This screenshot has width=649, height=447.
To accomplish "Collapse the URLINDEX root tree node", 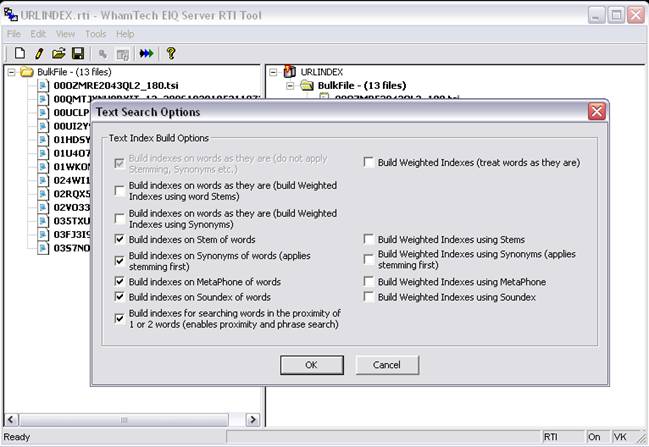I will 274,72.
